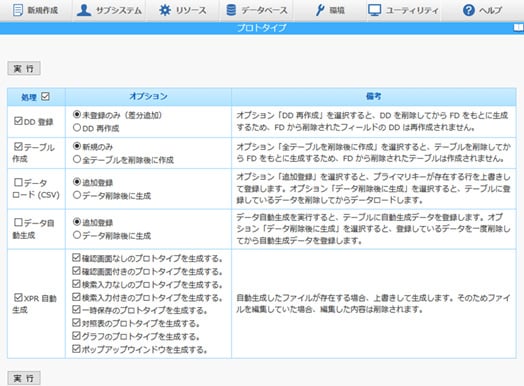Toggle ポップアップウインドウを生成する checkbox
This screenshot has height=386, width=524.
point(77,349)
